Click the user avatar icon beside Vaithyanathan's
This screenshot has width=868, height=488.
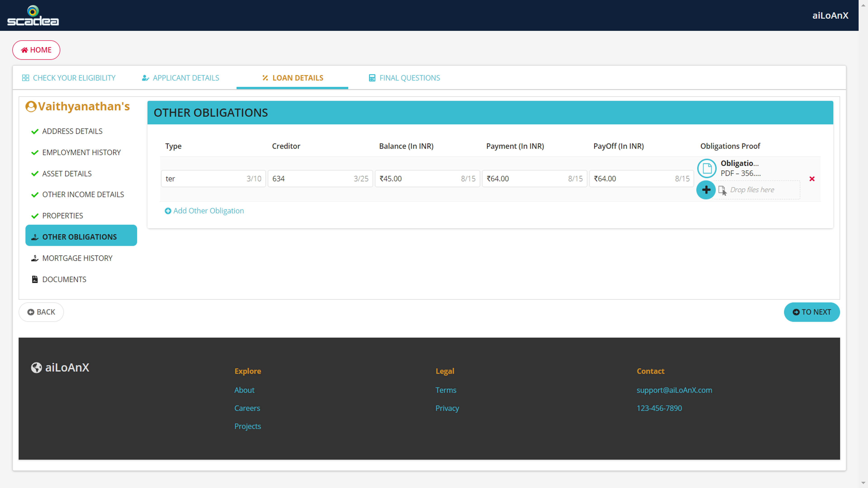coord(31,106)
